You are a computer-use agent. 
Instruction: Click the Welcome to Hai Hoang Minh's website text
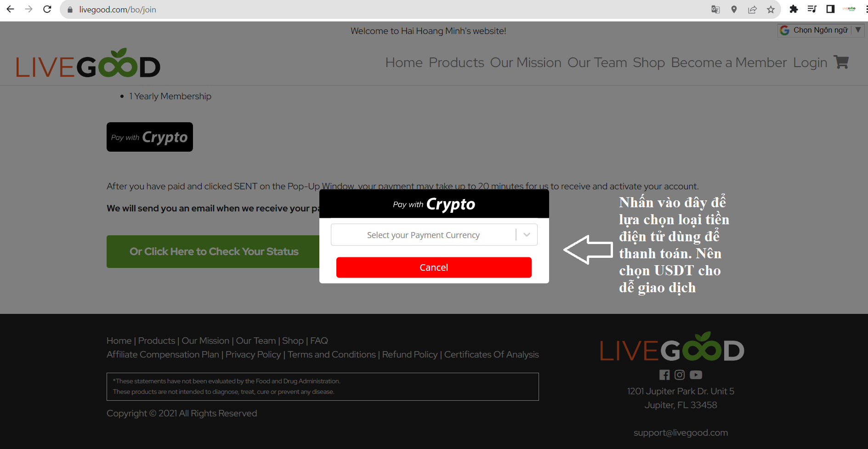point(428,31)
